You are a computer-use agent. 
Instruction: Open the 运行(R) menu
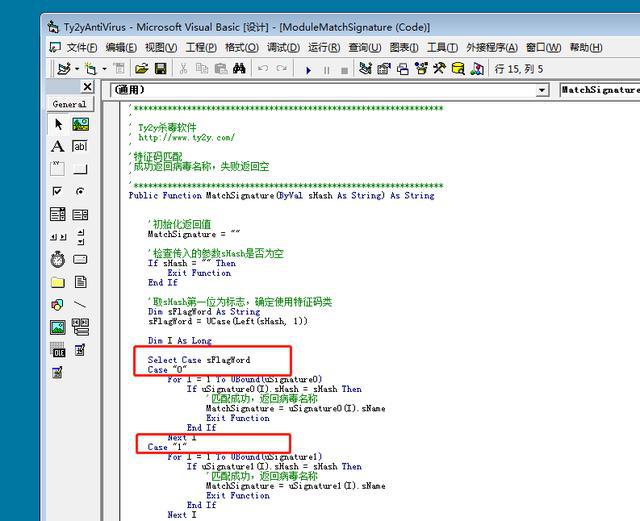click(x=324, y=47)
